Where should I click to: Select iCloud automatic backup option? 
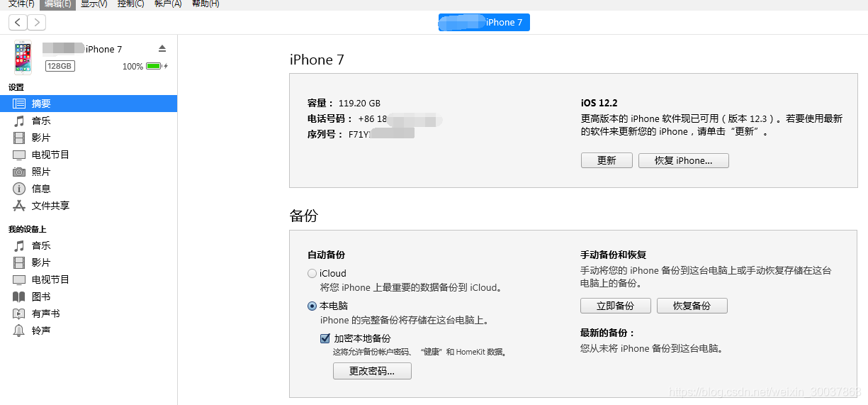312,273
